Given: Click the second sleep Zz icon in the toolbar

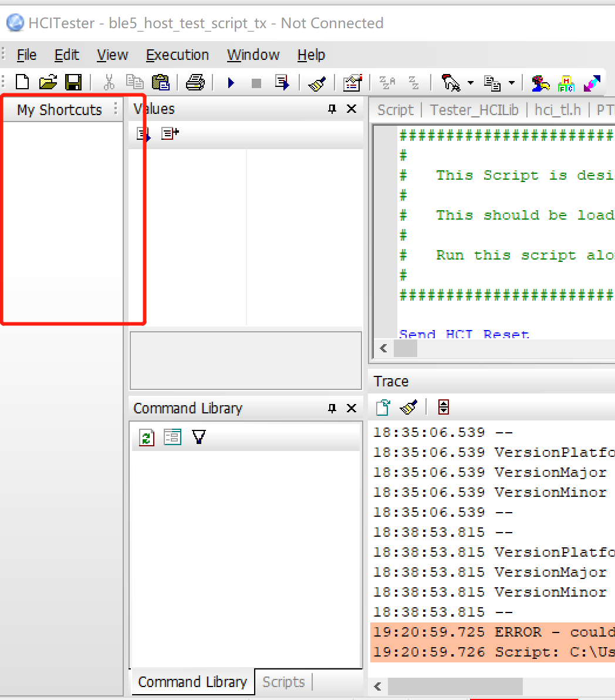Looking at the screenshot, I should pyautogui.click(x=414, y=83).
